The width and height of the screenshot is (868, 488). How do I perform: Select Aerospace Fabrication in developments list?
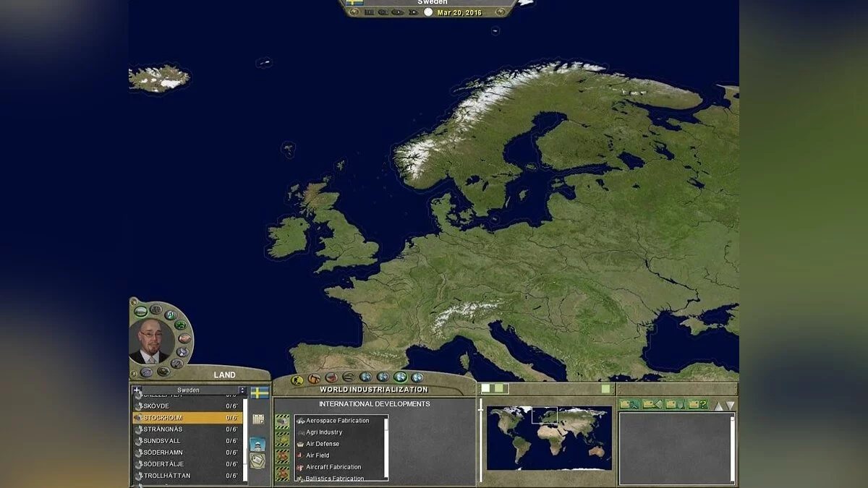click(339, 421)
